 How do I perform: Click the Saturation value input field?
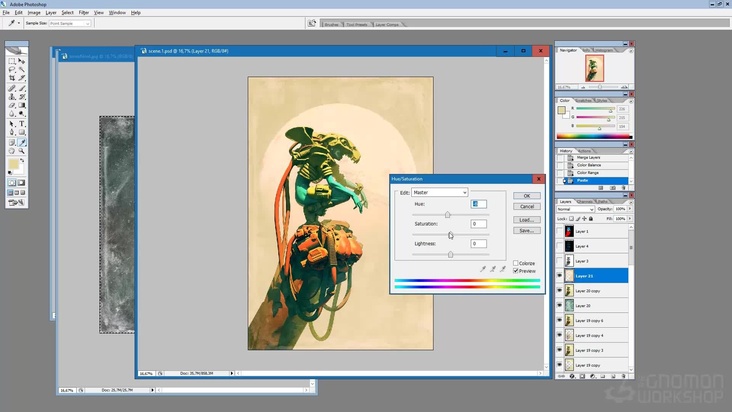click(x=479, y=224)
